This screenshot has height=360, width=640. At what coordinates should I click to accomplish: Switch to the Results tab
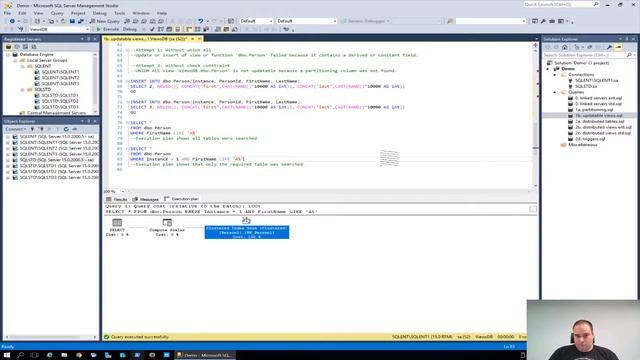(117, 199)
